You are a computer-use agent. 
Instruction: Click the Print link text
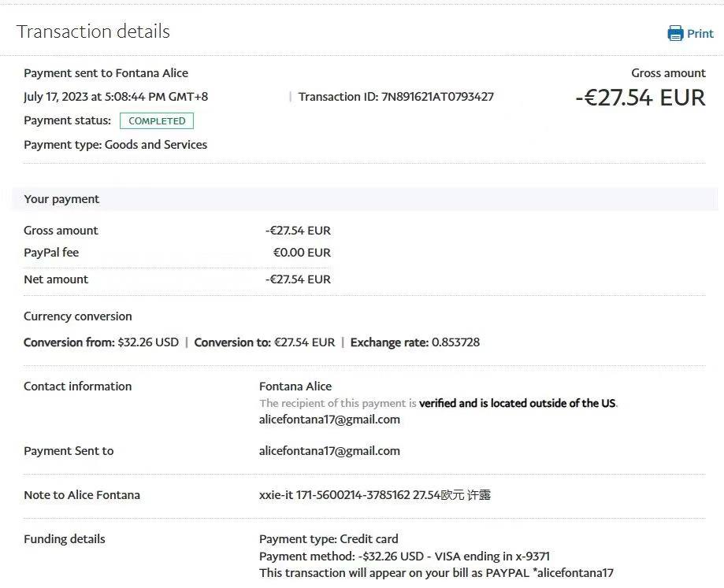(700, 33)
